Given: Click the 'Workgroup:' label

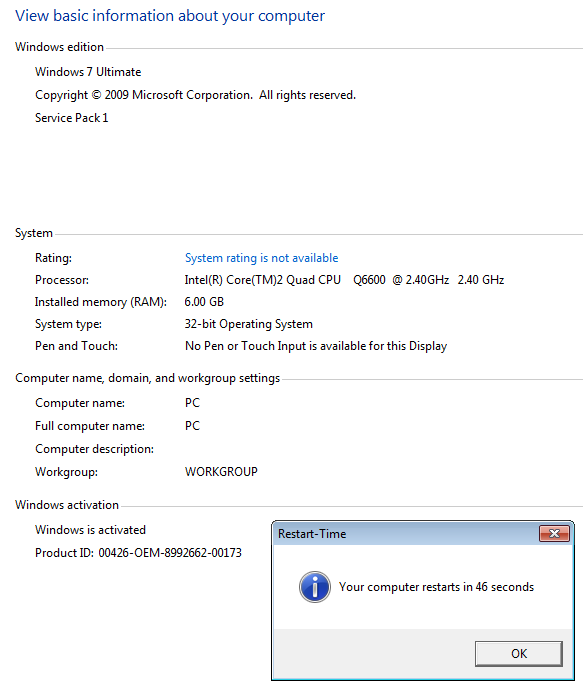Looking at the screenshot, I should pos(66,472).
